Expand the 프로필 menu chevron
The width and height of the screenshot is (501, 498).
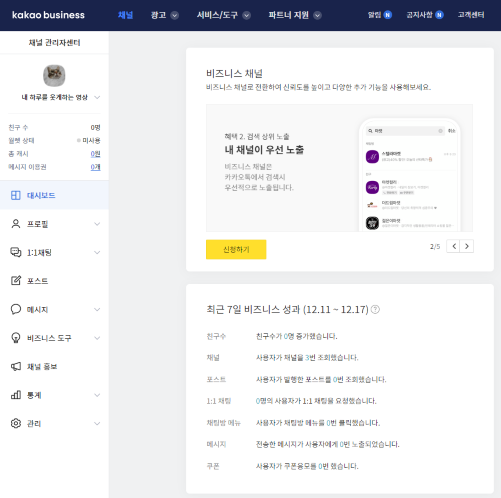click(x=97, y=224)
